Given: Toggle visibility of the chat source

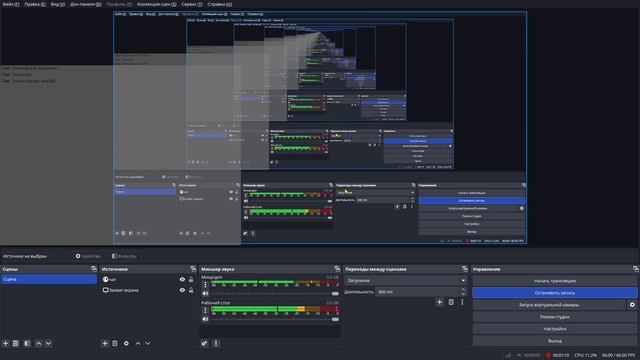Looking at the screenshot, I should pyautogui.click(x=182, y=280).
